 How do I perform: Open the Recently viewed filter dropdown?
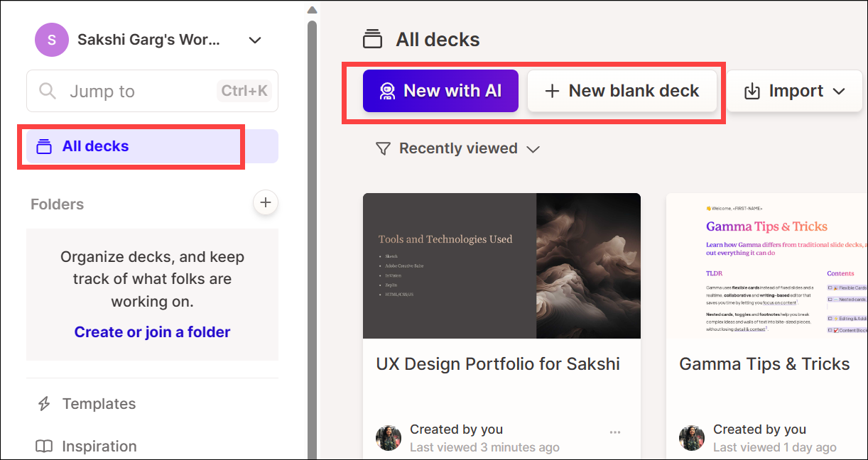458,148
